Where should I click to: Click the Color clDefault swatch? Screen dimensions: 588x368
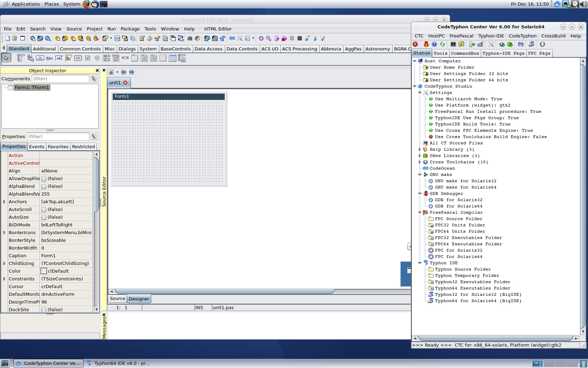44,271
